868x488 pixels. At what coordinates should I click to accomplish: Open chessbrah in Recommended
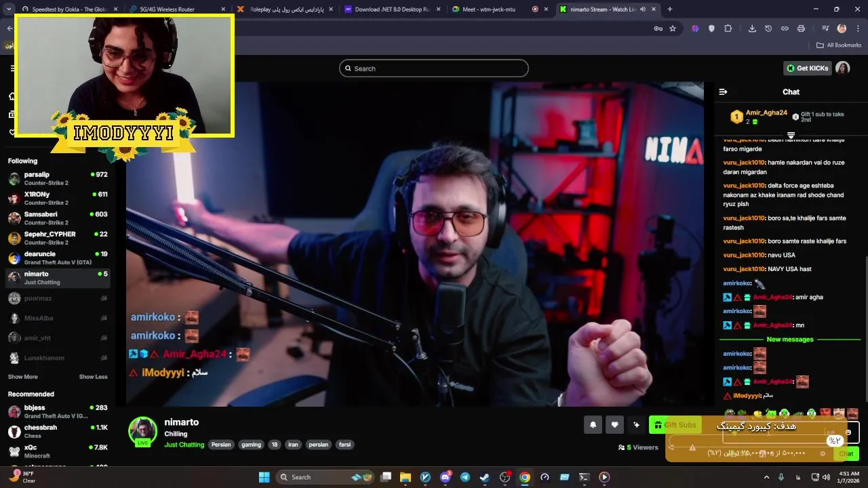coord(58,431)
